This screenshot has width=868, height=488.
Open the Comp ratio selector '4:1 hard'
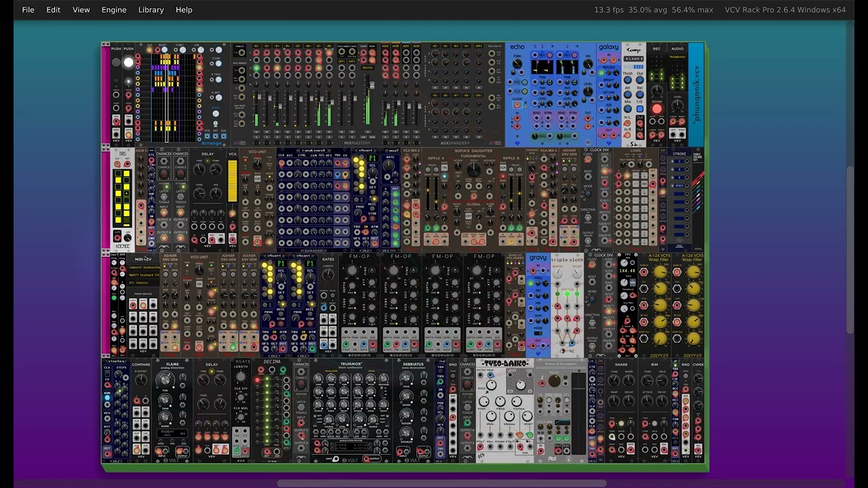(x=633, y=59)
